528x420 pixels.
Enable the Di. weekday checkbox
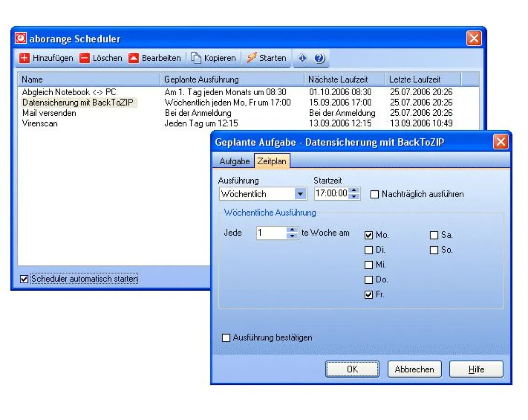pyautogui.click(x=369, y=250)
